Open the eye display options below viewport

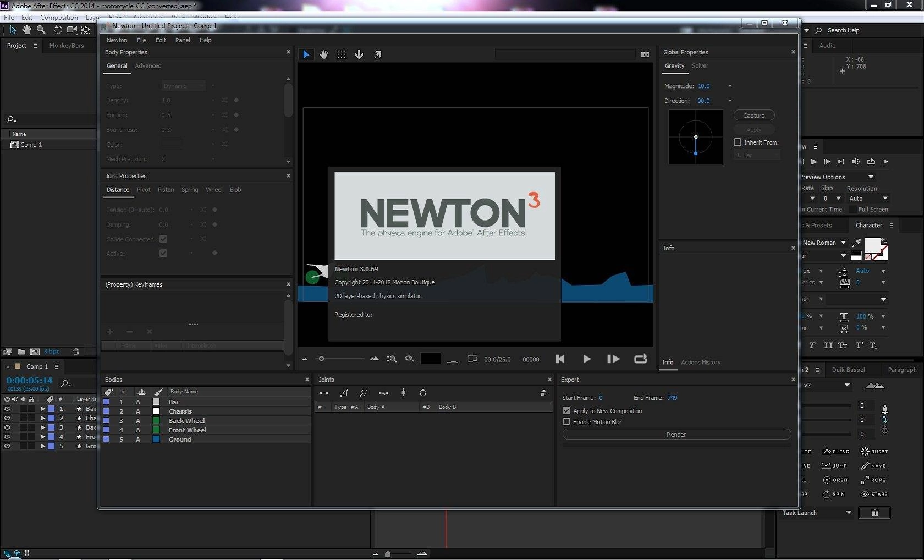409,359
